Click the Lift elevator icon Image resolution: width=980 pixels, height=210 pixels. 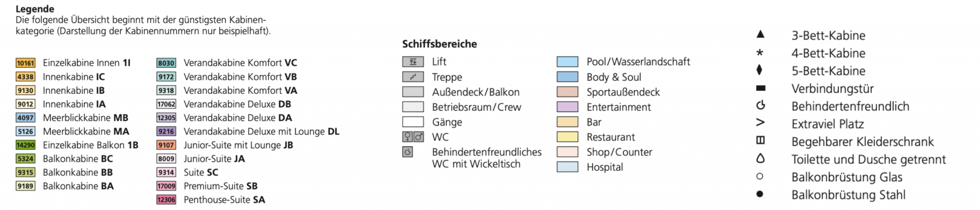[413, 62]
